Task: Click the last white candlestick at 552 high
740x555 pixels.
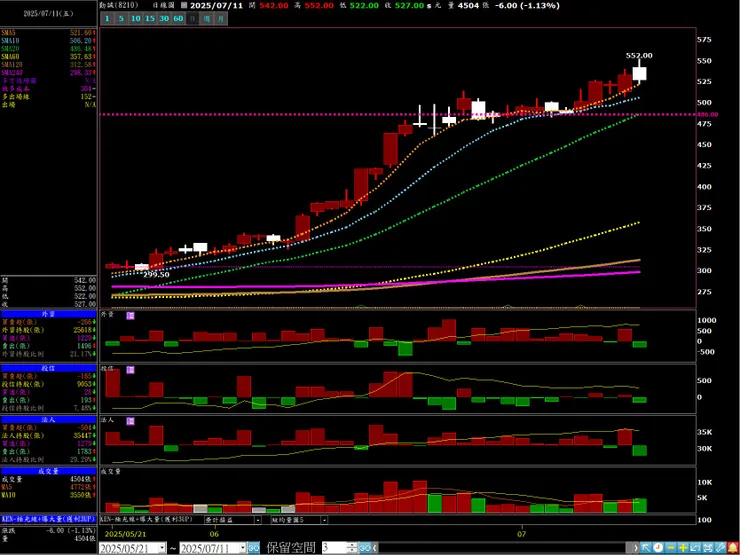Action: 639,74
